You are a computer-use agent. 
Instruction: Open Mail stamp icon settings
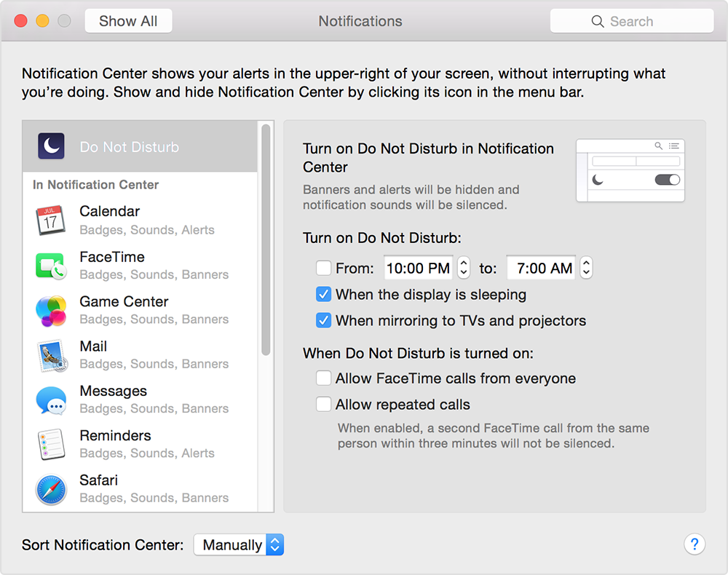[x=51, y=355]
